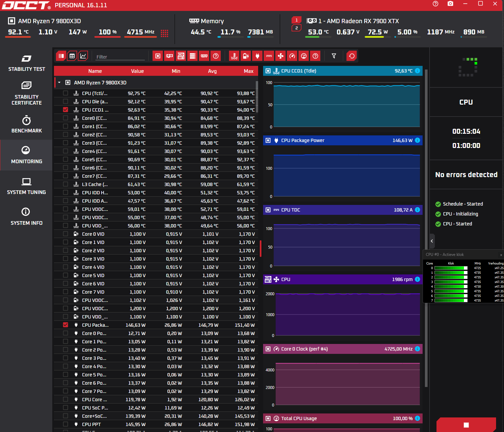Image resolution: width=504 pixels, height=432 pixels.
Task: Open System Info section
Action: (x=26, y=217)
